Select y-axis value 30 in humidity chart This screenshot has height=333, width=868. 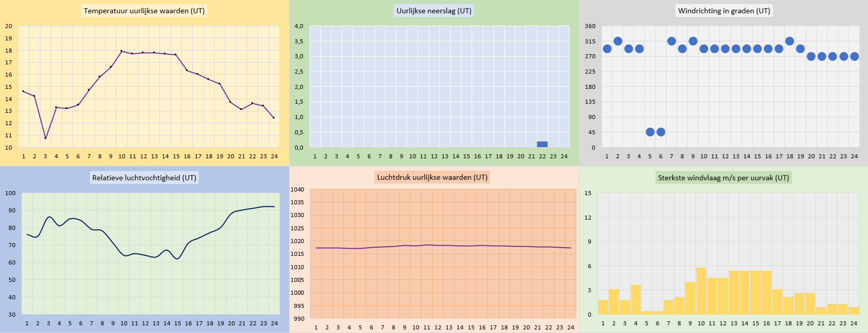coord(12,315)
